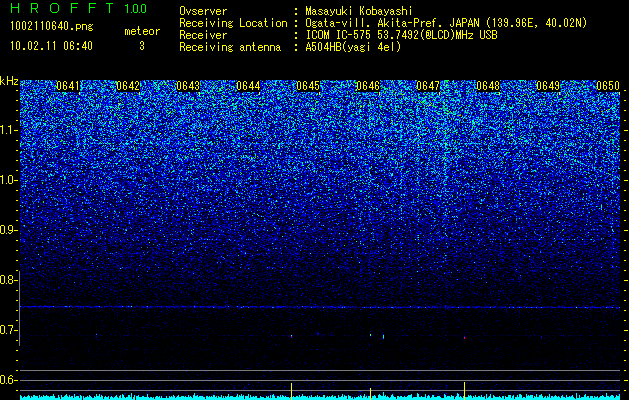
Task: Click the Receiving Location label
Action: click(x=233, y=23)
